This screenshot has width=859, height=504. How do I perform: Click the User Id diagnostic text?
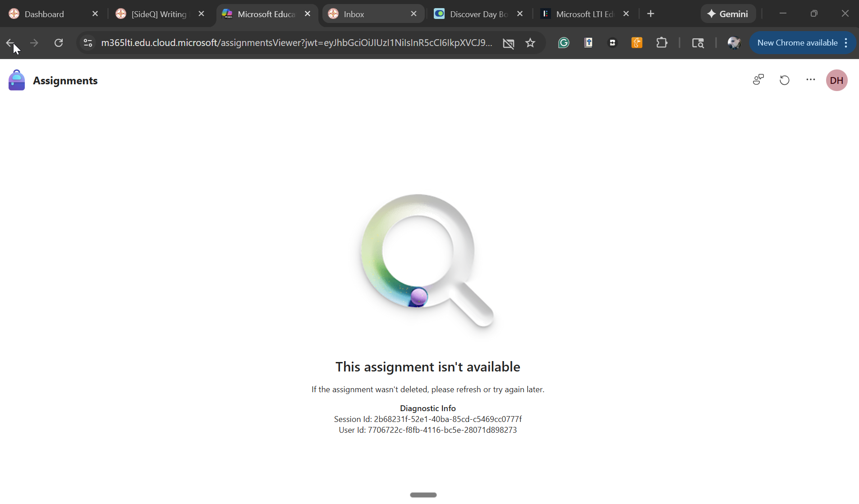click(x=428, y=430)
